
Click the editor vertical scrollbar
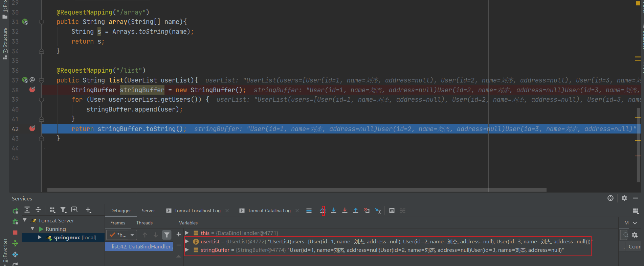(638, 145)
